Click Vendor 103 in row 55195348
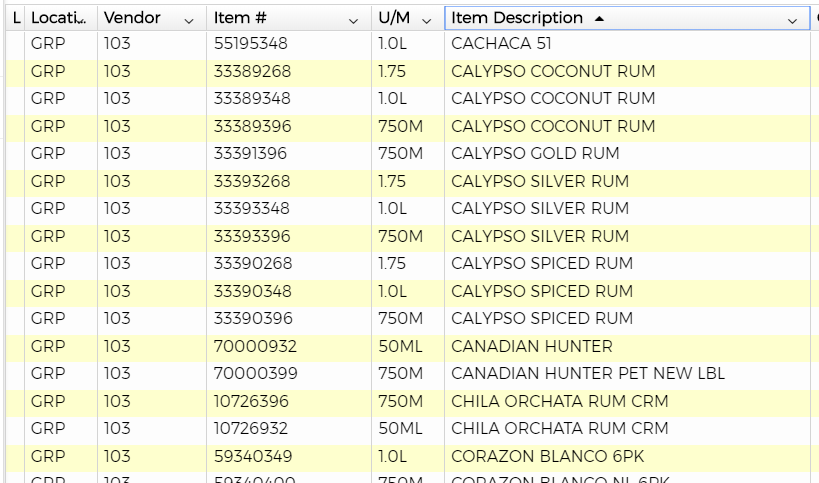 point(117,43)
